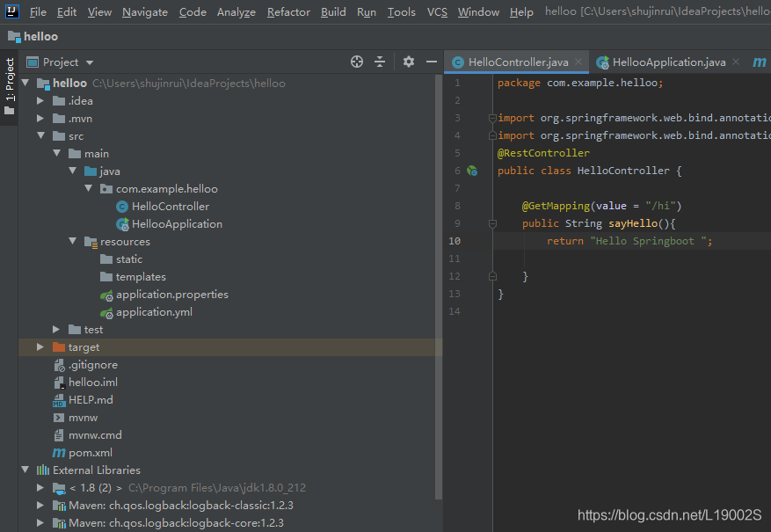Open the Tools menu
The width and height of the screenshot is (771, 532).
(x=401, y=11)
